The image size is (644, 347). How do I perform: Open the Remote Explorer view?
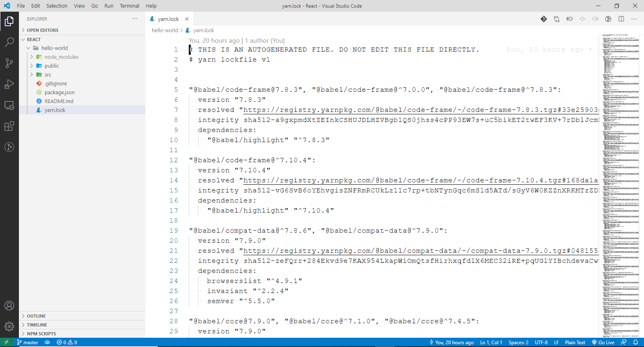click(9, 105)
